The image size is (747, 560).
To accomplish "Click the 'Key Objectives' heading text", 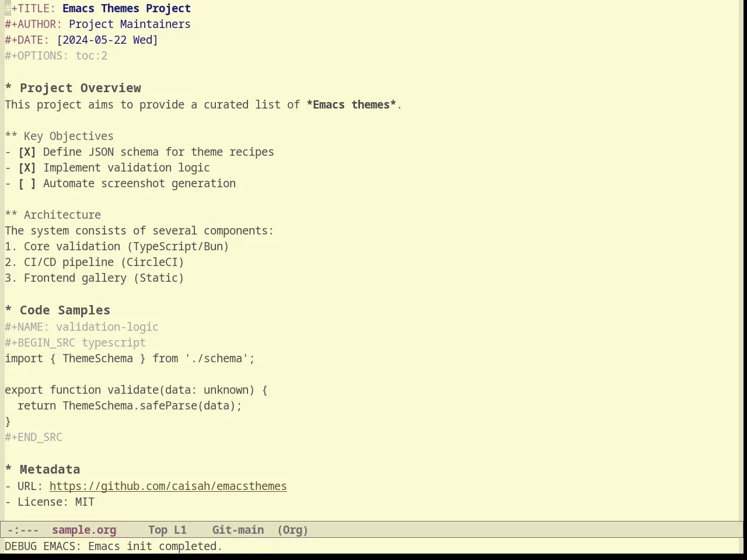I will 69,136.
